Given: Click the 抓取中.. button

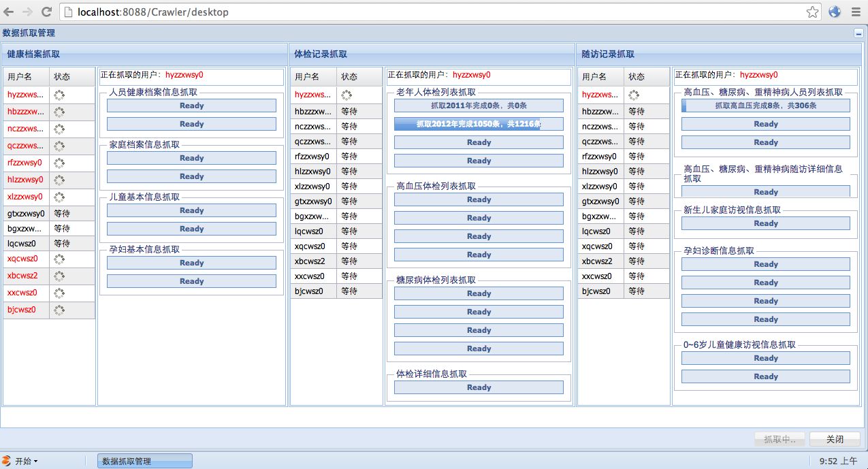Looking at the screenshot, I should [779, 439].
